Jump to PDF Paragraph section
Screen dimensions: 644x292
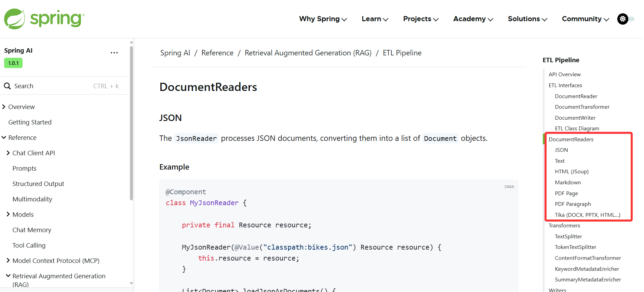573,204
